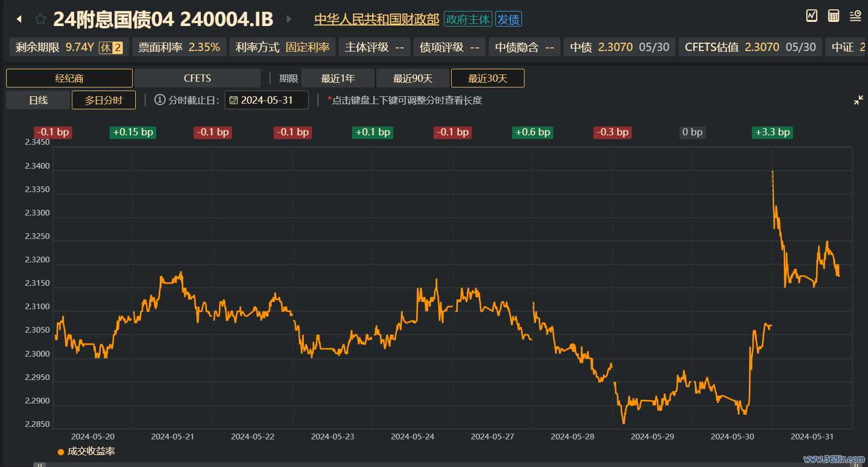Click the 2.3450 y-axis label
The width and height of the screenshot is (868, 467).
click(37, 142)
